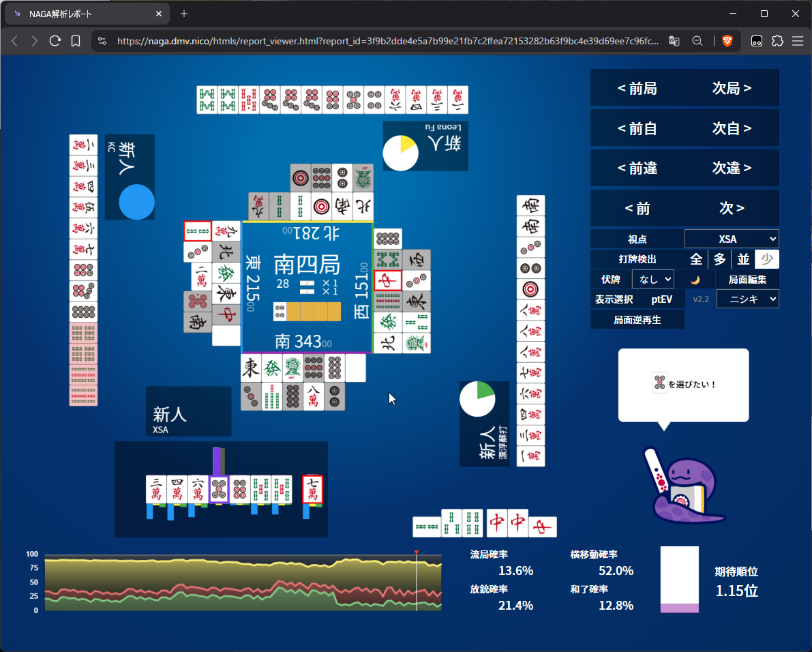Open a new tab with the plus button
This screenshot has width=812, height=652.
(184, 14)
